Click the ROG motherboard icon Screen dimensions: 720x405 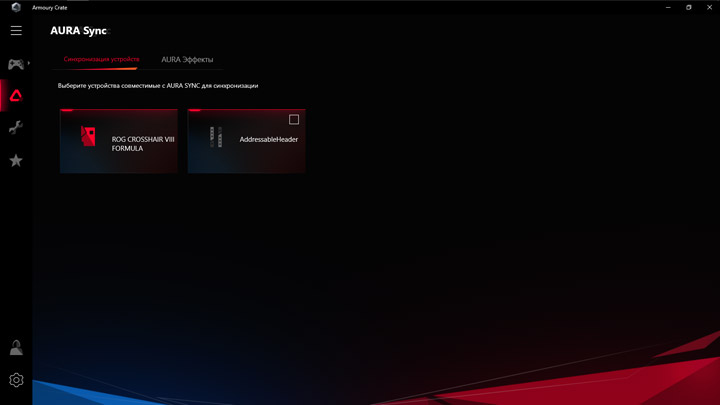(88, 136)
